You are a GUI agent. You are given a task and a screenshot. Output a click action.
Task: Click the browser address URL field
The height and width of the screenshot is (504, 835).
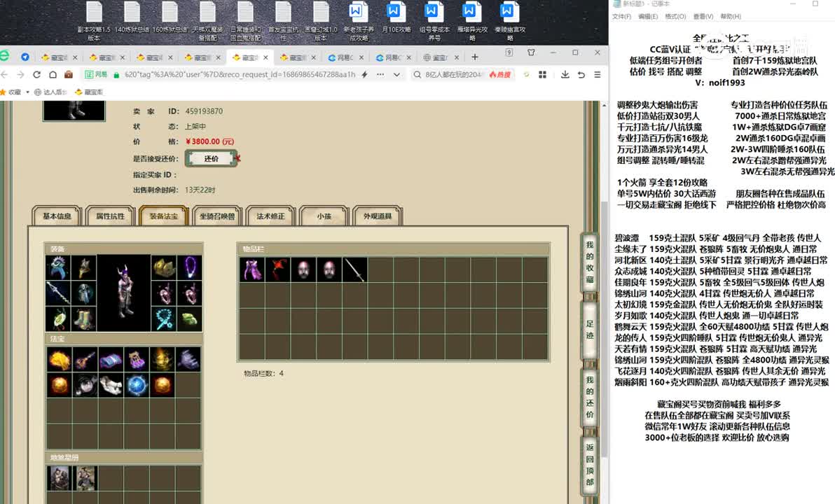click(240, 74)
